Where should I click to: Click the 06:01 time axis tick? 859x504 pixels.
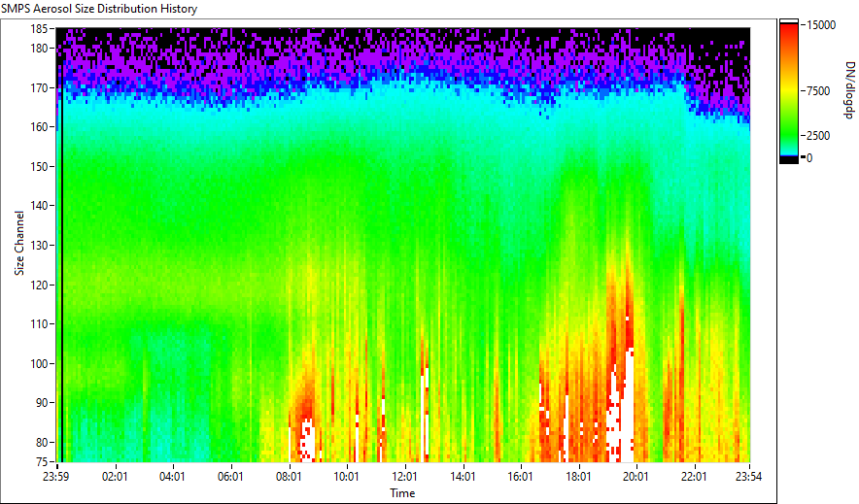pyautogui.click(x=230, y=477)
